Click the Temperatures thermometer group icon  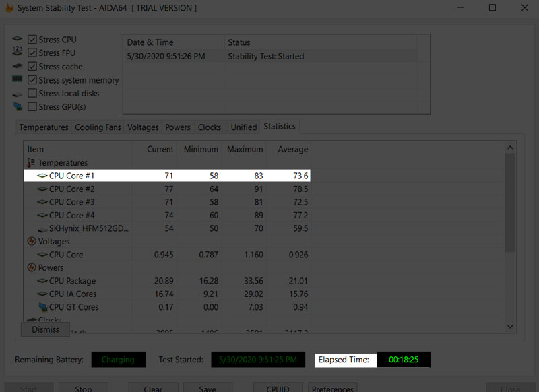[x=31, y=162]
